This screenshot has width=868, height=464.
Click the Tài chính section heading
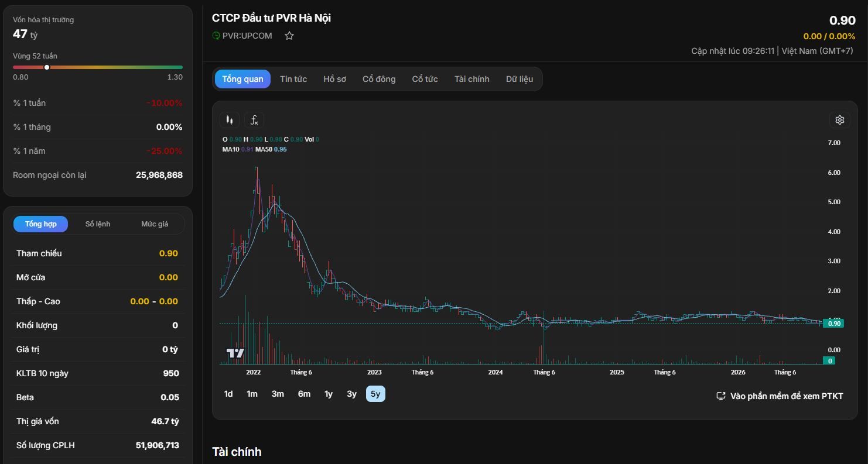(x=237, y=452)
